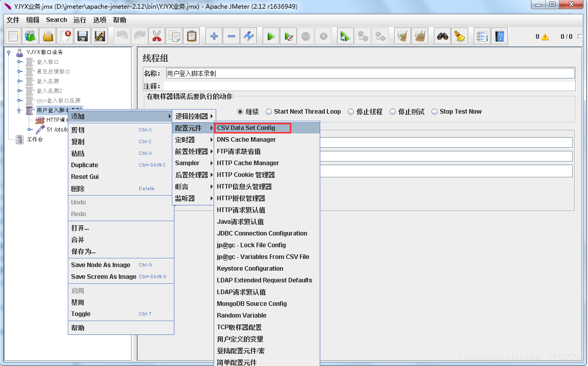Select the 登入压测2 tree item
The height and width of the screenshot is (366, 588).
[x=49, y=91]
